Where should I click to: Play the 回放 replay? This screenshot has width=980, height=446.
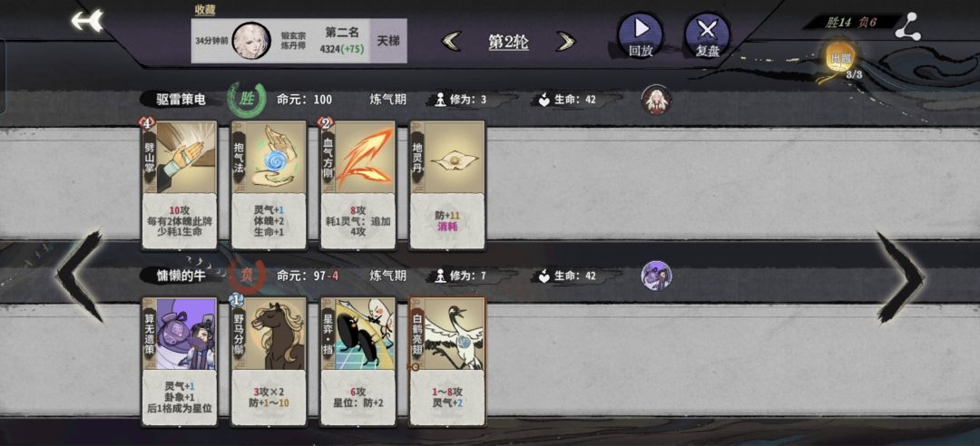[640, 35]
